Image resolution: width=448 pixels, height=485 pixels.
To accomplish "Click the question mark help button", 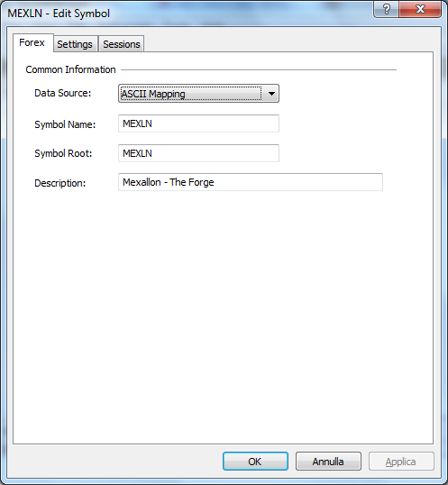I will click(386, 9).
